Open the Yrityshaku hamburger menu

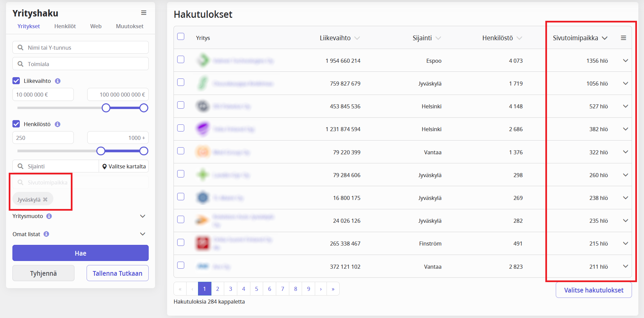click(x=144, y=13)
